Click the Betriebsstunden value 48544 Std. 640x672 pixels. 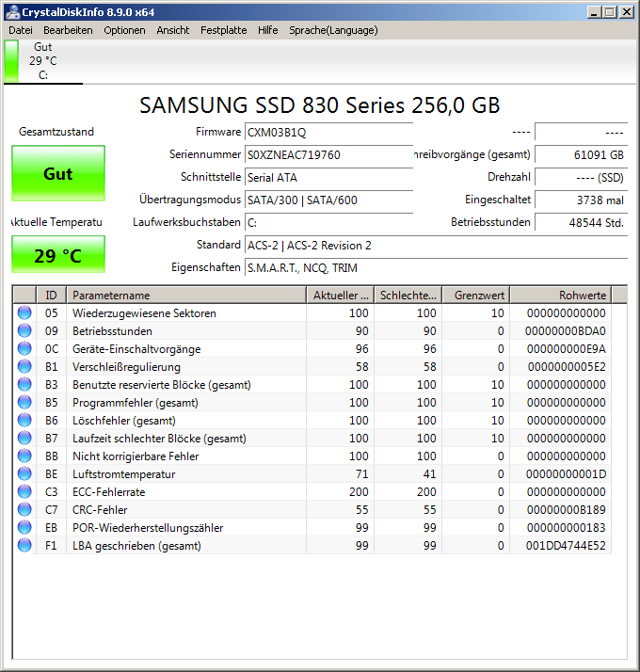click(581, 222)
